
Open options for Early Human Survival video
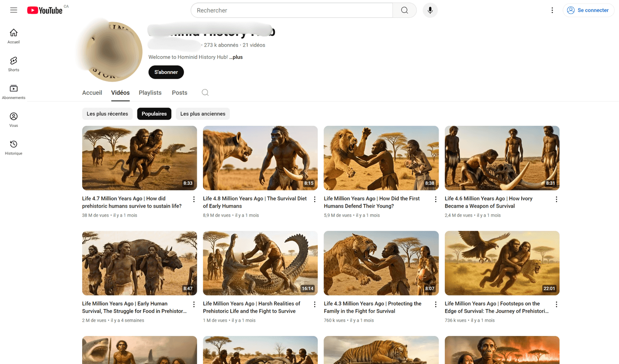(194, 305)
